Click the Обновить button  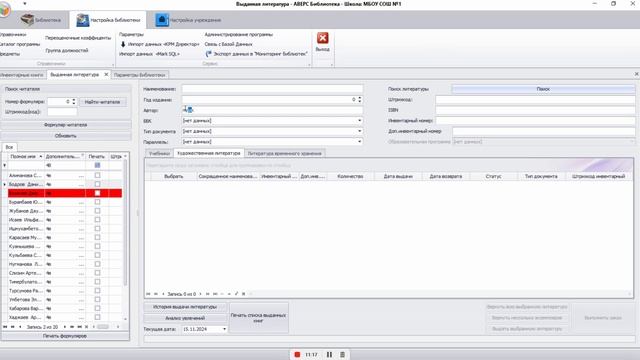(x=65, y=136)
